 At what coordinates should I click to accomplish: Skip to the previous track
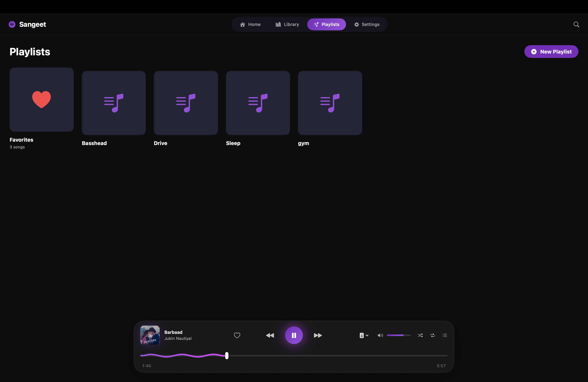[270, 335]
